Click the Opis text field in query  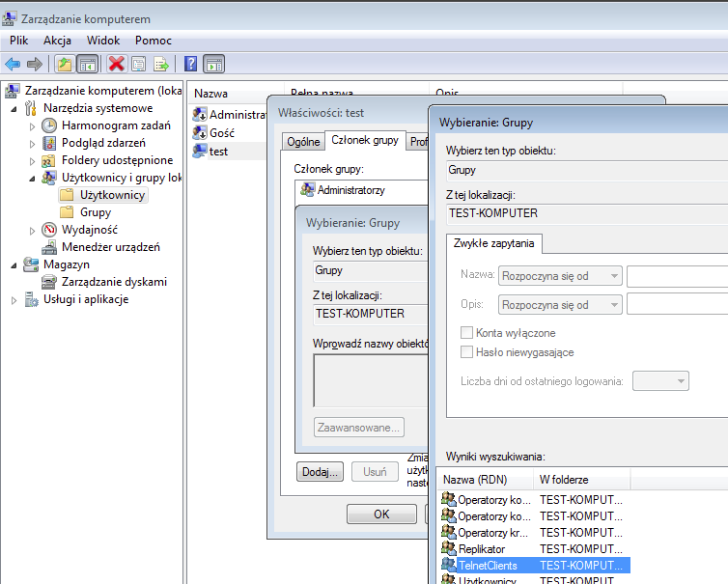pyautogui.click(x=677, y=305)
